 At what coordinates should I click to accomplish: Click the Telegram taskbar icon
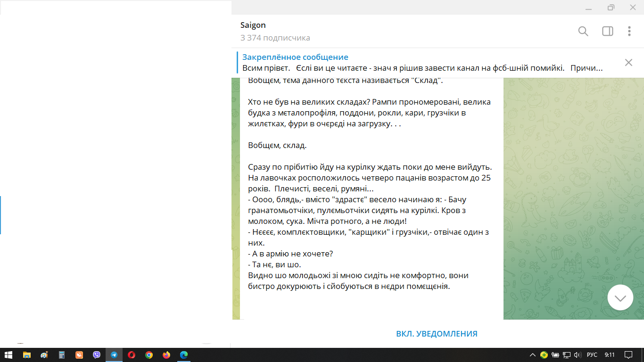coord(114,355)
